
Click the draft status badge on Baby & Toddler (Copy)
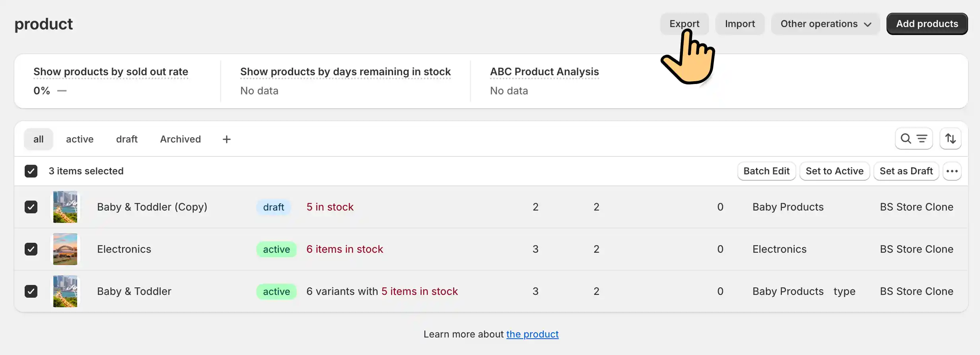click(x=273, y=207)
